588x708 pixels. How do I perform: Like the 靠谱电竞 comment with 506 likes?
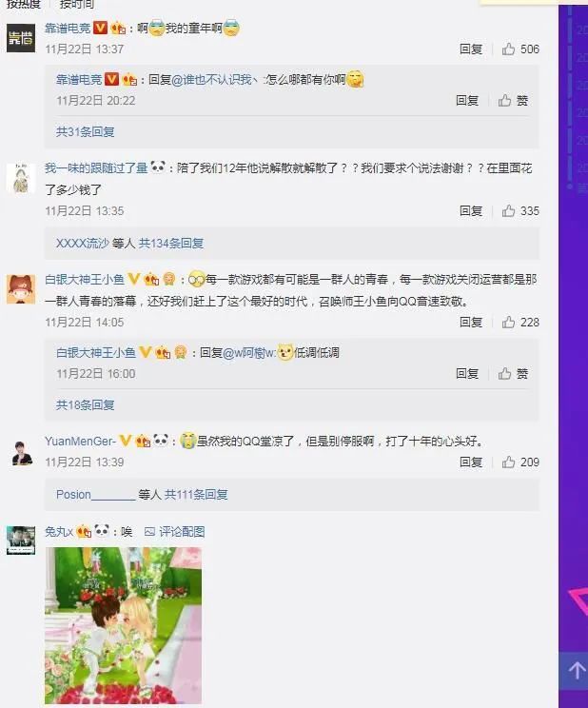tap(520, 49)
